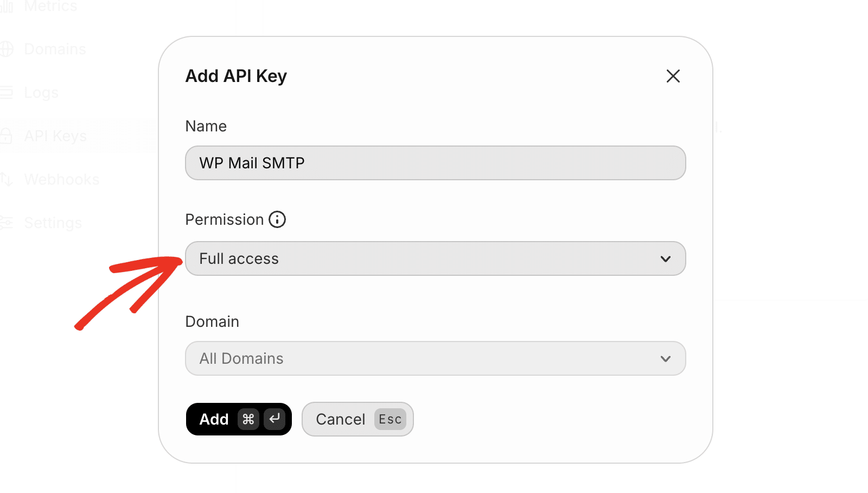Image resolution: width=868 pixels, height=493 pixels.
Task: Click the Webhooks arrows icon
Action: [x=7, y=179]
